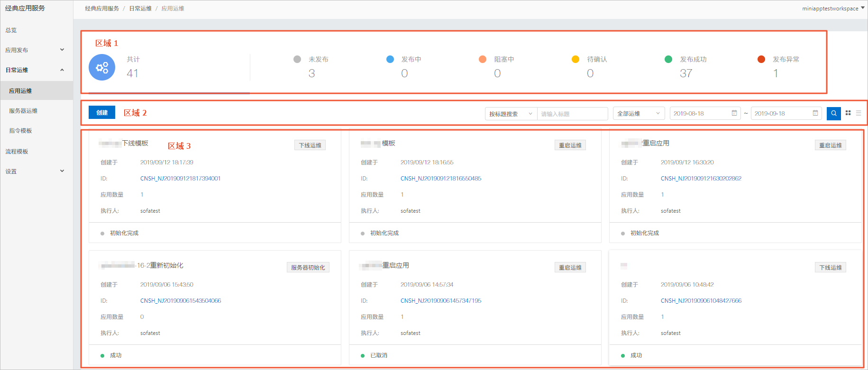Click end date field 2019-09-18
This screenshot has width=868, height=370.
coord(786,113)
